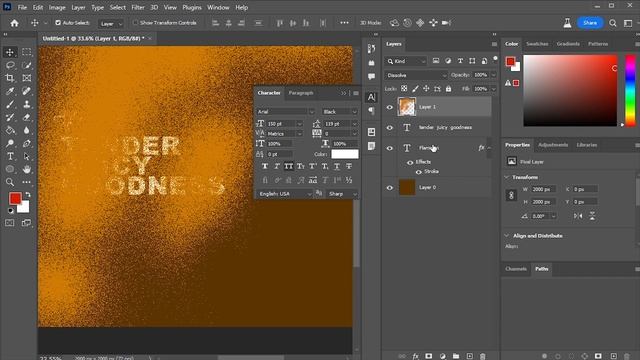Switch to the Paragraph tab

[x=301, y=93]
